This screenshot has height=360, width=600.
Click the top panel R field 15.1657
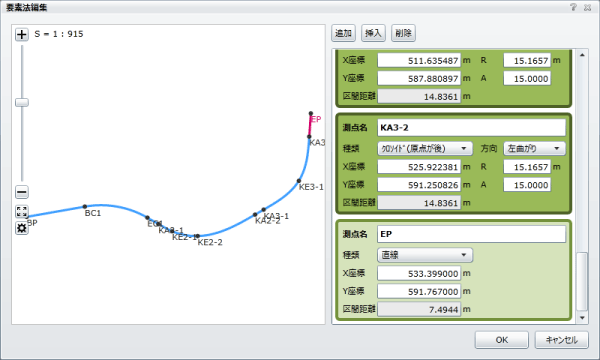click(527, 60)
